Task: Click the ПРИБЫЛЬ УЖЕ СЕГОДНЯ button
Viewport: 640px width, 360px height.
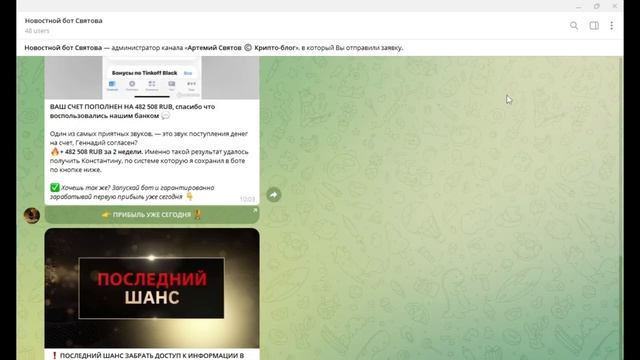Action: (x=152, y=215)
